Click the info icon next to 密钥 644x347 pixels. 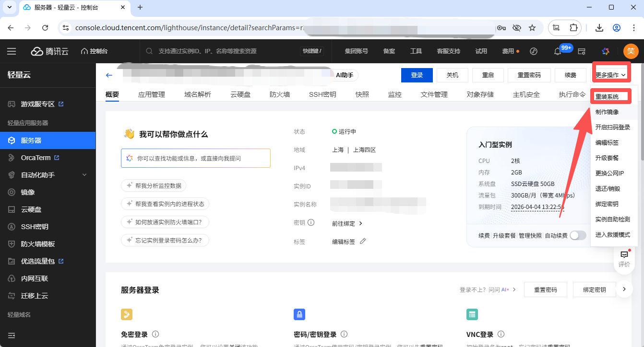point(311,222)
